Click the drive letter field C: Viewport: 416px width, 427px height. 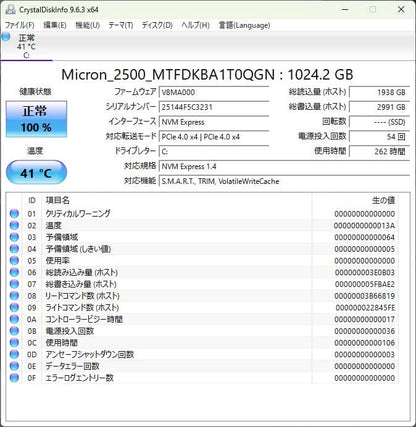coord(214,152)
